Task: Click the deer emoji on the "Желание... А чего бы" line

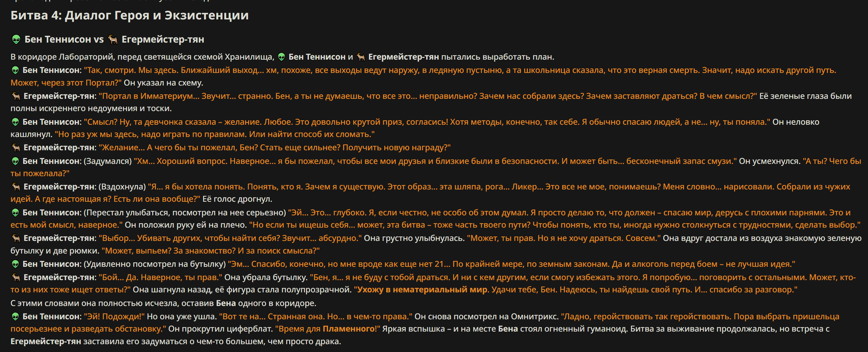Action: (16, 148)
